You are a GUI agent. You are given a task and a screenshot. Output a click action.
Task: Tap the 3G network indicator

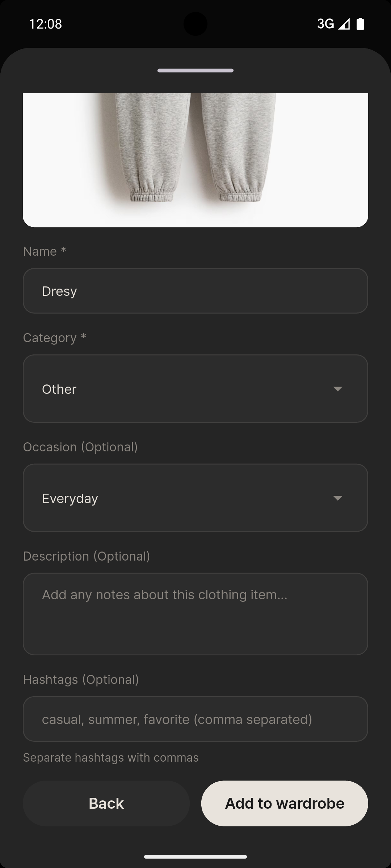click(325, 24)
